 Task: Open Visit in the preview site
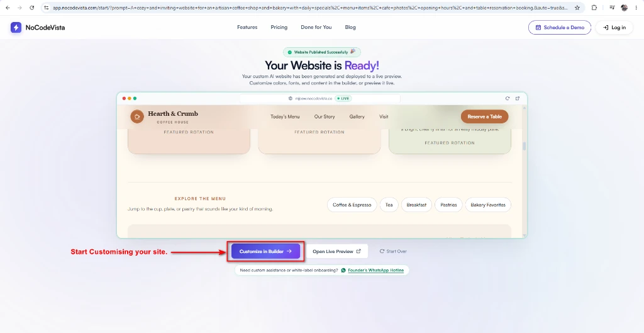(384, 116)
